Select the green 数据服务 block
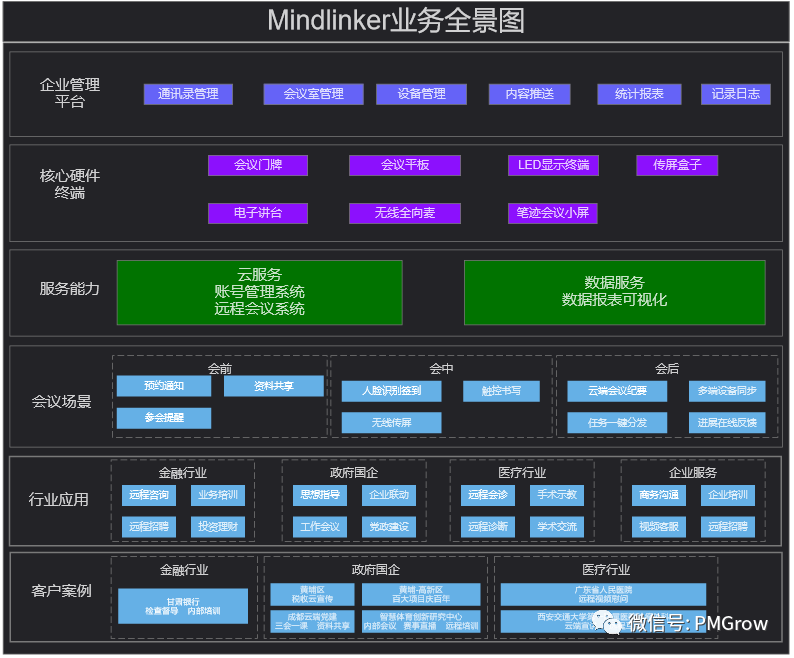Image resolution: width=794 pixels, height=658 pixels. [x=615, y=292]
